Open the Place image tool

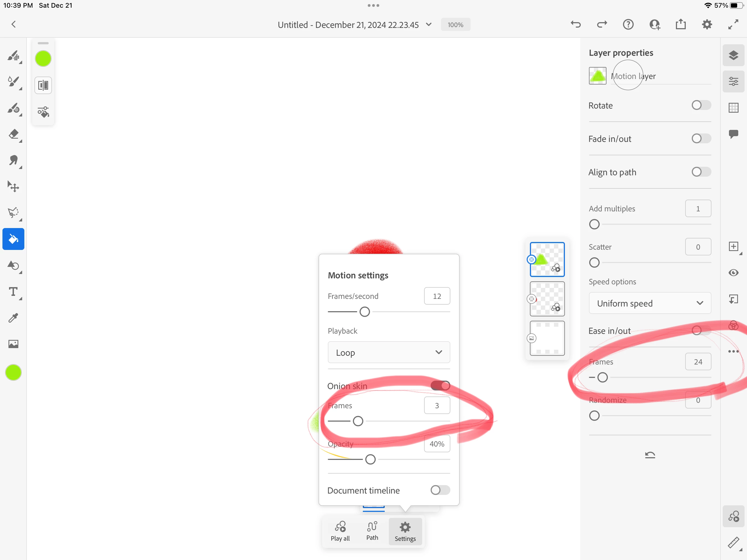coord(13,344)
